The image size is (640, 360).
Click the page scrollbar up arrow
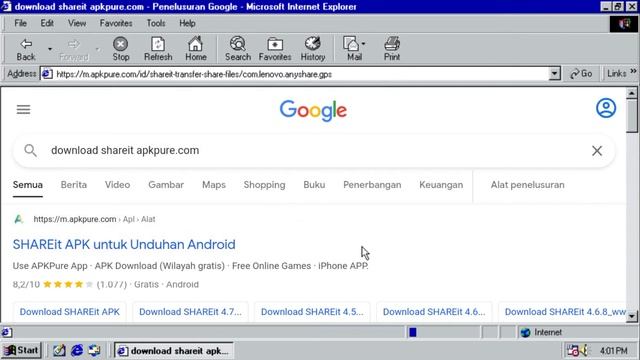[x=631, y=93]
